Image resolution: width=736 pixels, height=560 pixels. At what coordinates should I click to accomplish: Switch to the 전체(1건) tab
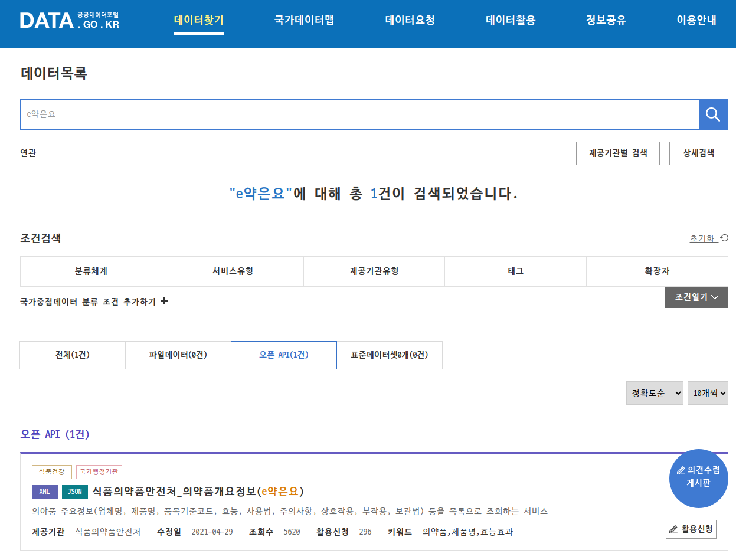[x=73, y=355]
